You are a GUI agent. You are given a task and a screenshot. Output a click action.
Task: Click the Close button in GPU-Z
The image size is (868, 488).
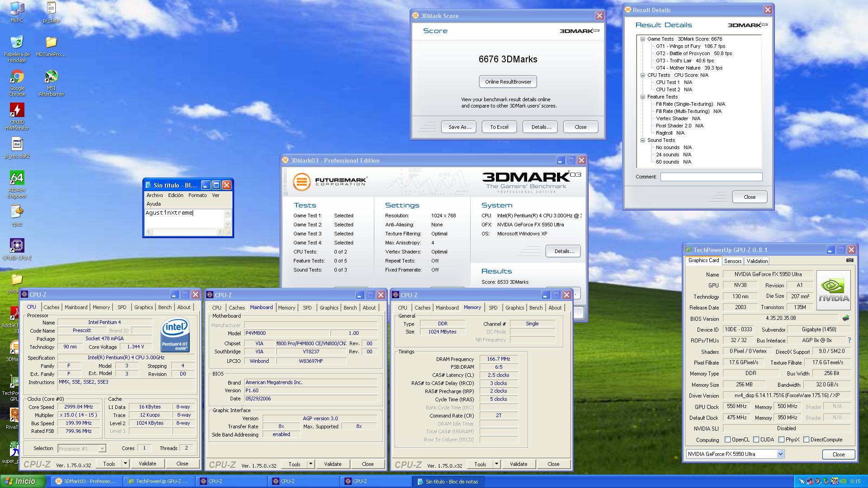838,454
